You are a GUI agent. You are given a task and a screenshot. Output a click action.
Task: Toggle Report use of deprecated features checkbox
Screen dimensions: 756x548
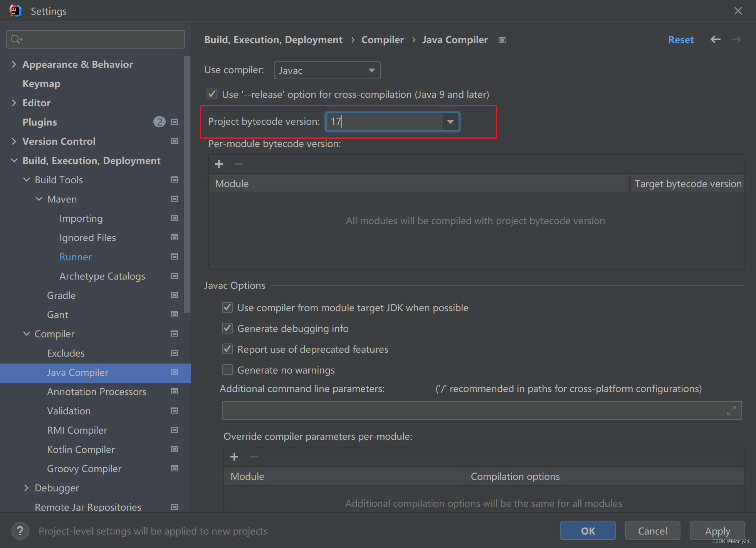(x=226, y=349)
